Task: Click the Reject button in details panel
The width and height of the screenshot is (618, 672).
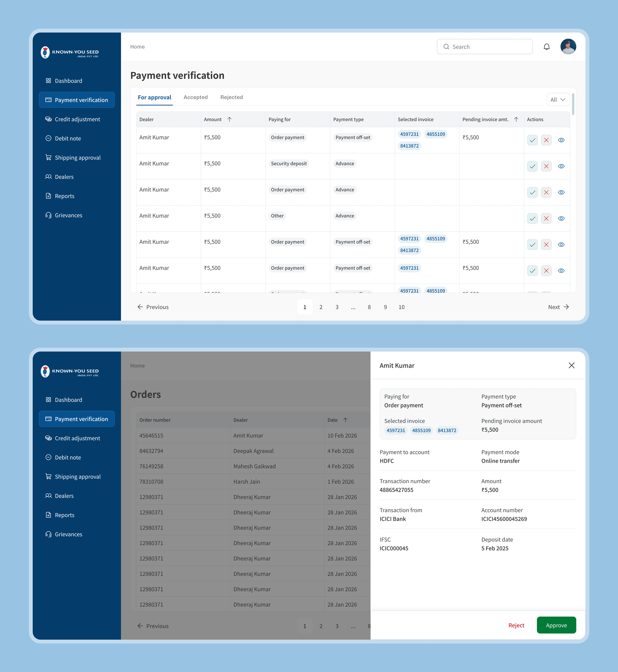Action: pyautogui.click(x=516, y=625)
